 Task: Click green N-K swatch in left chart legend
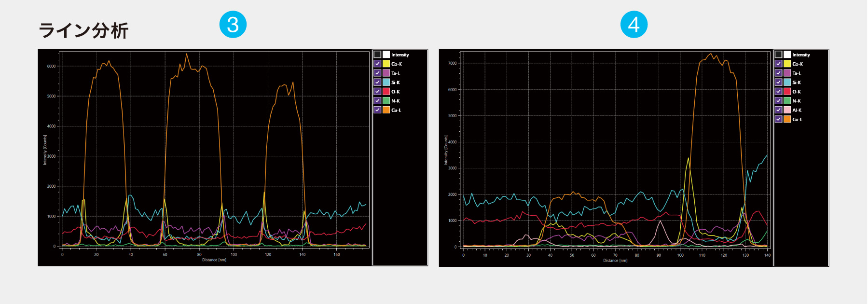click(x=386, y=101)
